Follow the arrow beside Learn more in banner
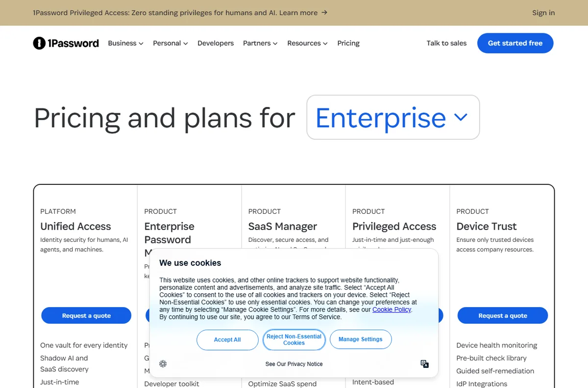 click(324, 13)
